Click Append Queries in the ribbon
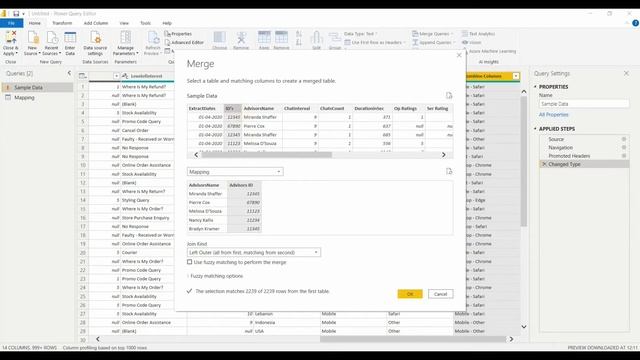Image resolution: width=640 pixels, height=360 pixels. point(433,42)
